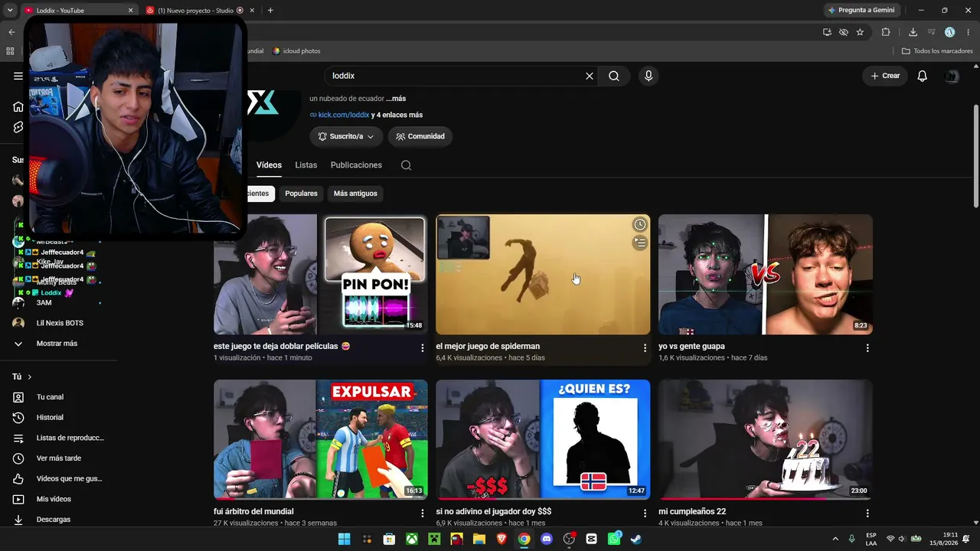Viewport: 980px width, 551px height.
Task: Open the 'yo vs gente guapa' thumbnail
Action: pos(766,274)
